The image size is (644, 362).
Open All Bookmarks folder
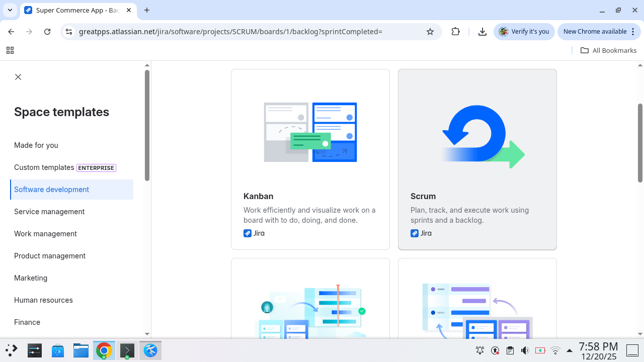(x=608, y=50)
